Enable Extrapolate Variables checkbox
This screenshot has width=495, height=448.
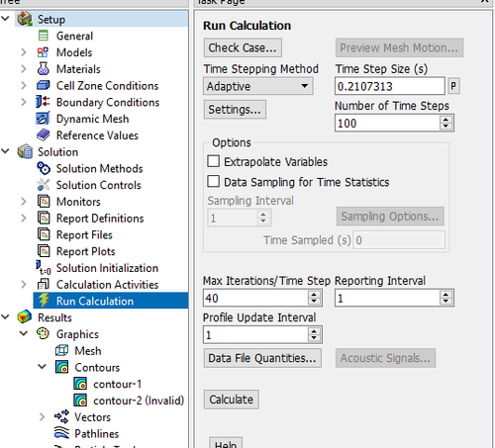(213, 161)
